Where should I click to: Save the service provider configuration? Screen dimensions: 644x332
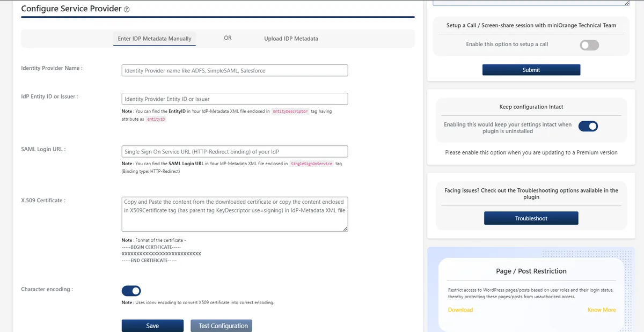point(152,326)
